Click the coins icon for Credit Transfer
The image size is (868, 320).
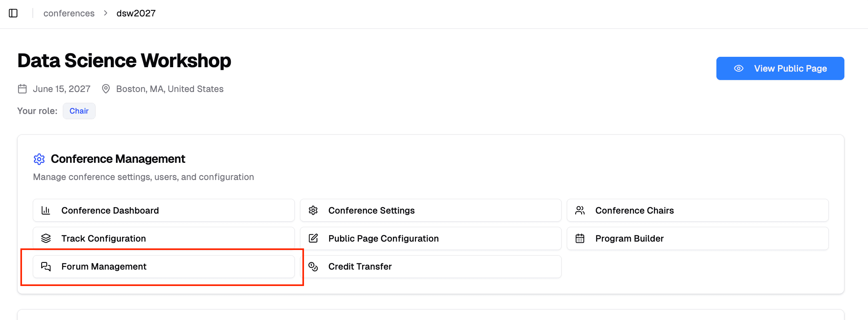tap(313, 266)
